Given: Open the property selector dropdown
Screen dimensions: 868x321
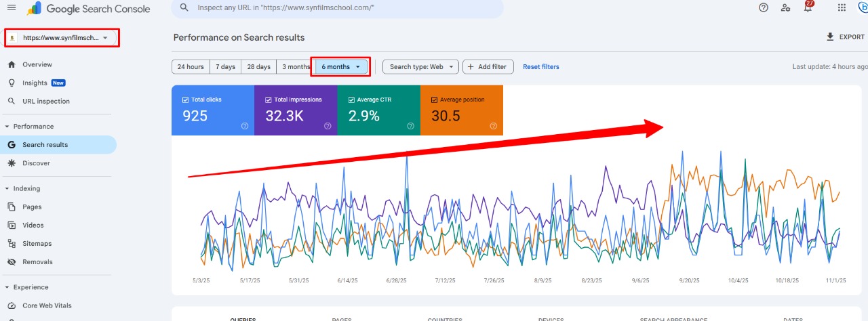Looking at the screenshot, I should [x=62, y=38].
